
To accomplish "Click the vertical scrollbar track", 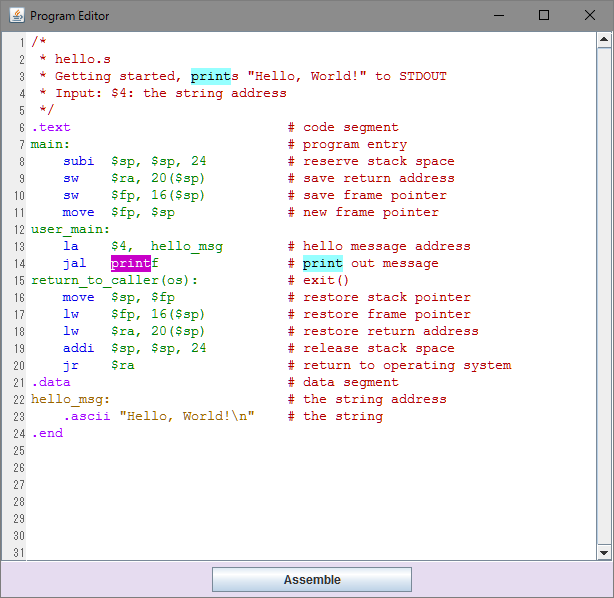I will (x=604, y=300).
